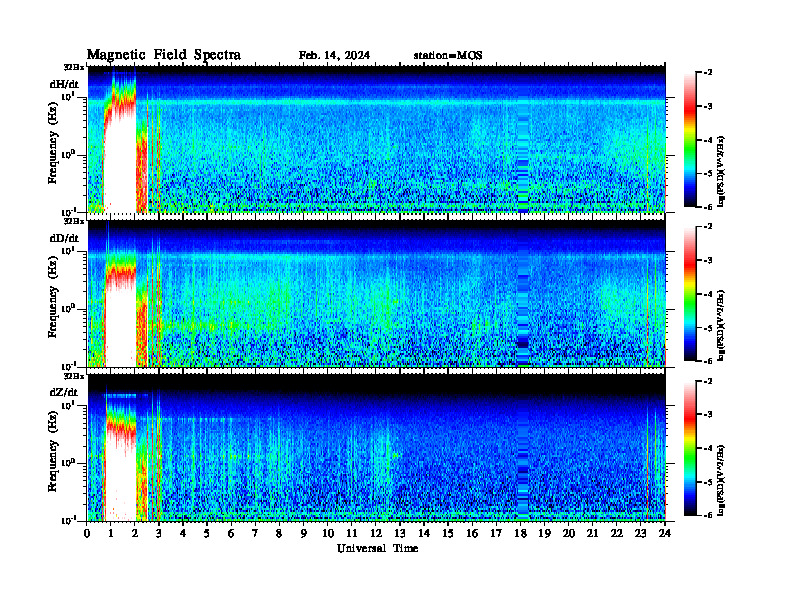
Task: Click the "-3" value on the dD/dt color scale
Action: pos(708,261)
